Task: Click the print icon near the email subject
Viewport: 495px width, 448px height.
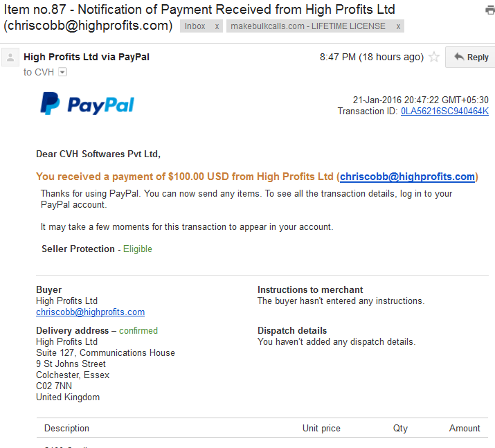Action: 490,10
